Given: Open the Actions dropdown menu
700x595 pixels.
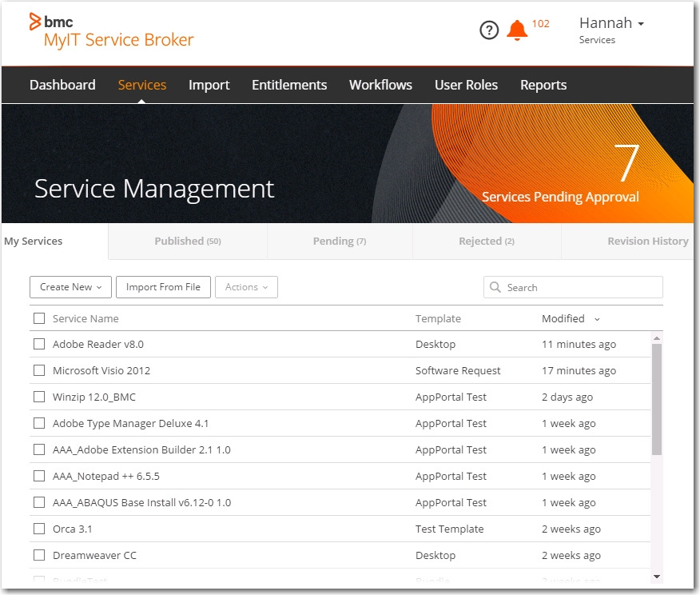Looking at the screenshot, I should tap(246, 287).
